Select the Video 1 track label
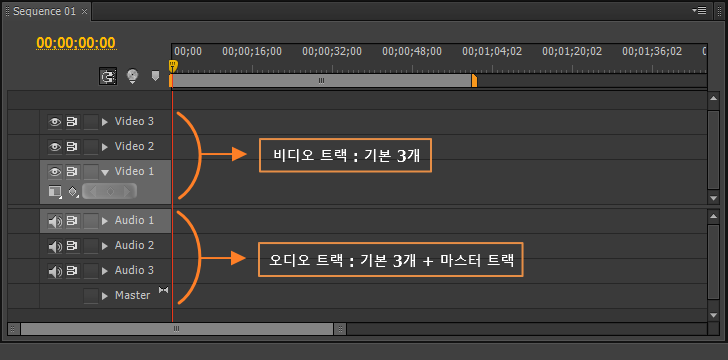Screen dimensions: 728x360 pyautogui.click(x=134, y=172)
